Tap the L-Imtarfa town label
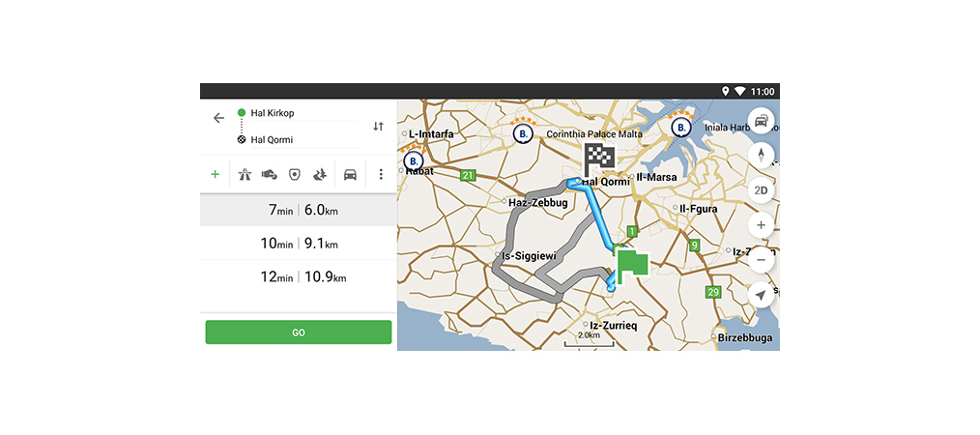Image resolution: width=980 pixels, height=435 pixels. (x=431, y=133)
